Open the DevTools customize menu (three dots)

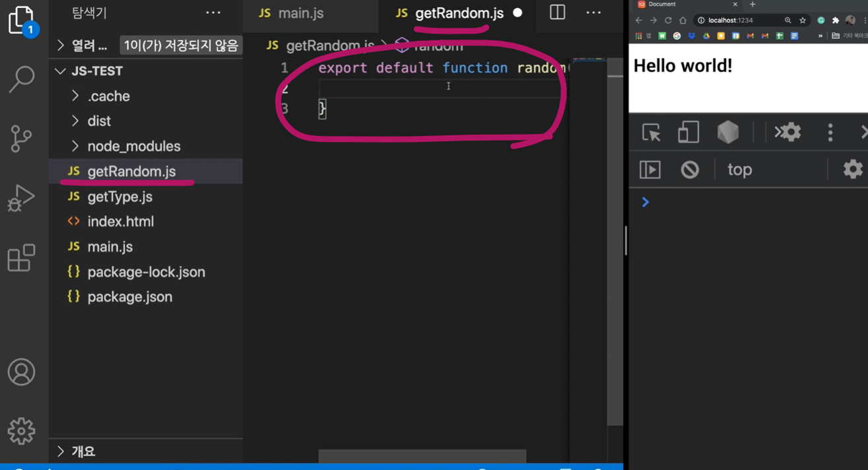click(x=830, y=132)
